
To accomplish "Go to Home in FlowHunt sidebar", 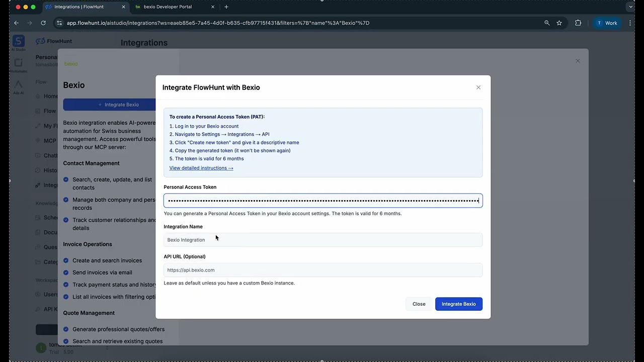I will (x=46, y=96).
